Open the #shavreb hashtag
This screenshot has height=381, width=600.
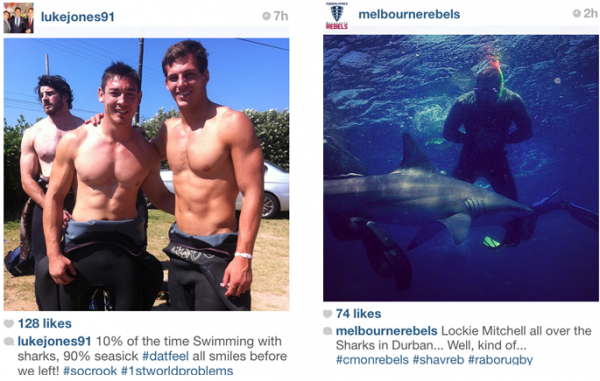pos(438,360)
